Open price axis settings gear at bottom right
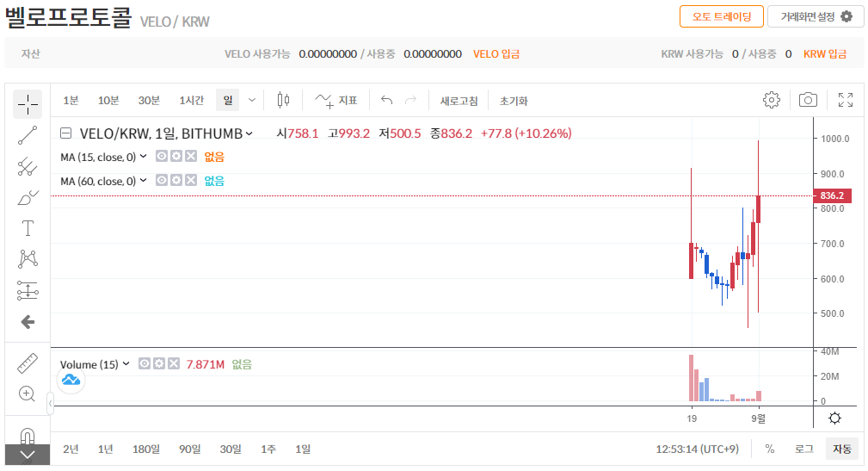 [834, 418]
